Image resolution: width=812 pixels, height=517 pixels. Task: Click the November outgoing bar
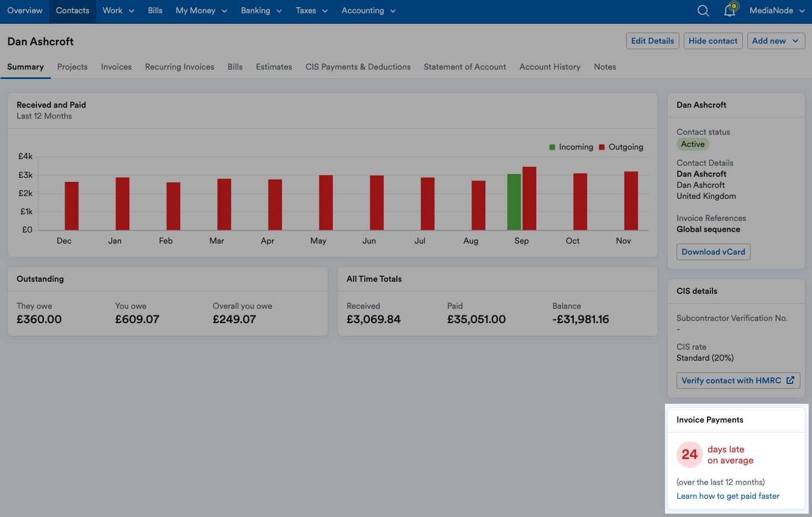pyautogui.click(x=631, y=201)
